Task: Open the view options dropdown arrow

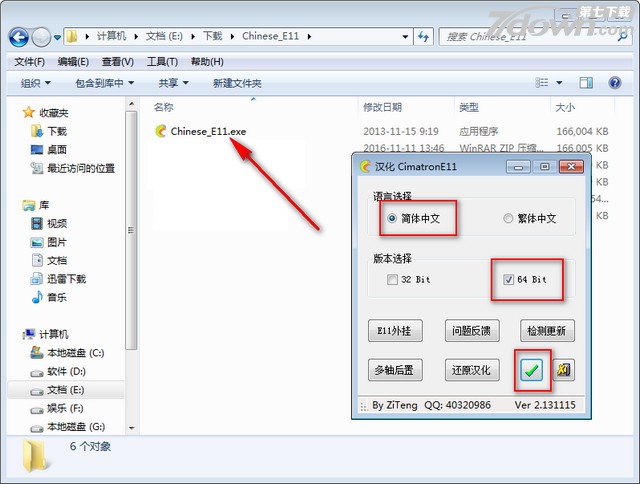Action: click(x=559, y=83)
